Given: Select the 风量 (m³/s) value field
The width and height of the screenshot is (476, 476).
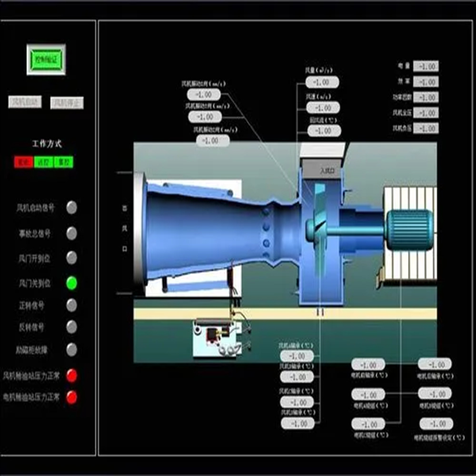Looking at the screenshot, I should [322, 82].
